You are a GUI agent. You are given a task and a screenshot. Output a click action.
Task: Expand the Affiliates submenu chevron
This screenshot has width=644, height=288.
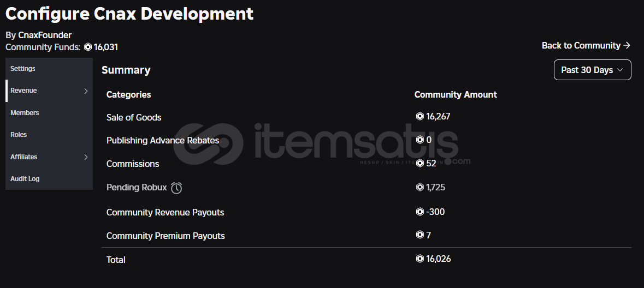point(86,157)
